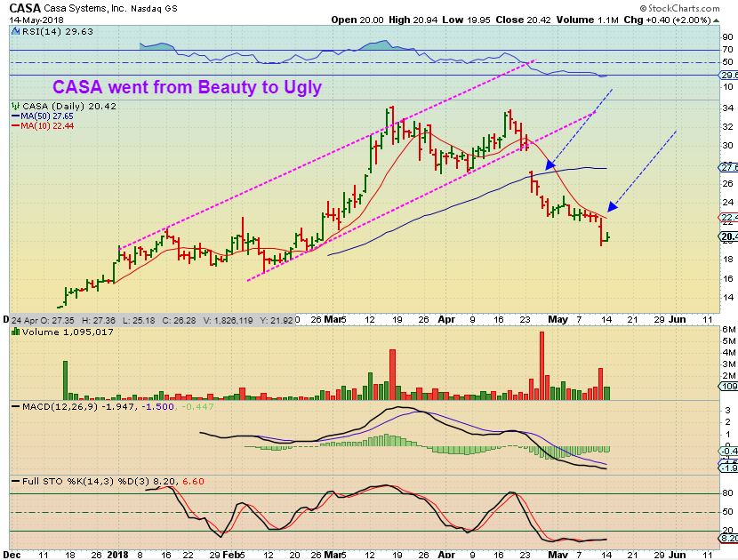The height and width of the screenshot is (560, 738).
Task: Click the MACD(12,26,9) -1.947 label
Action: (x=78, y=406)
